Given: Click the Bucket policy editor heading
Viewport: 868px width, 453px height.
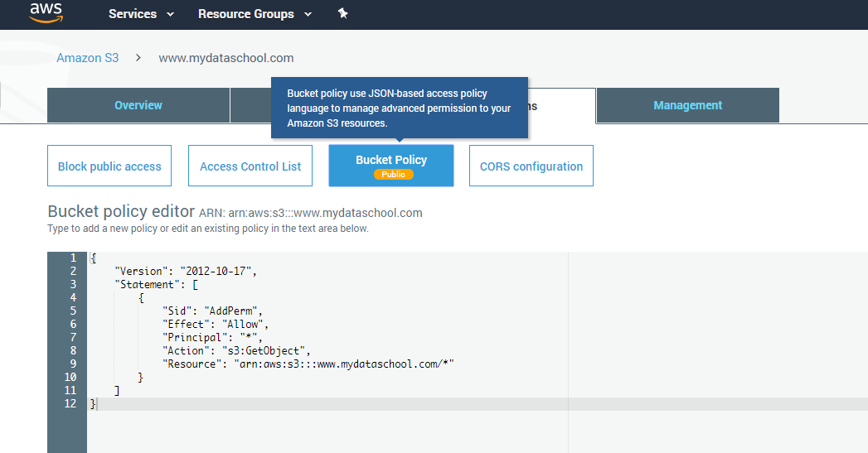Looking at the screenshot, I should tap(121, 211).
